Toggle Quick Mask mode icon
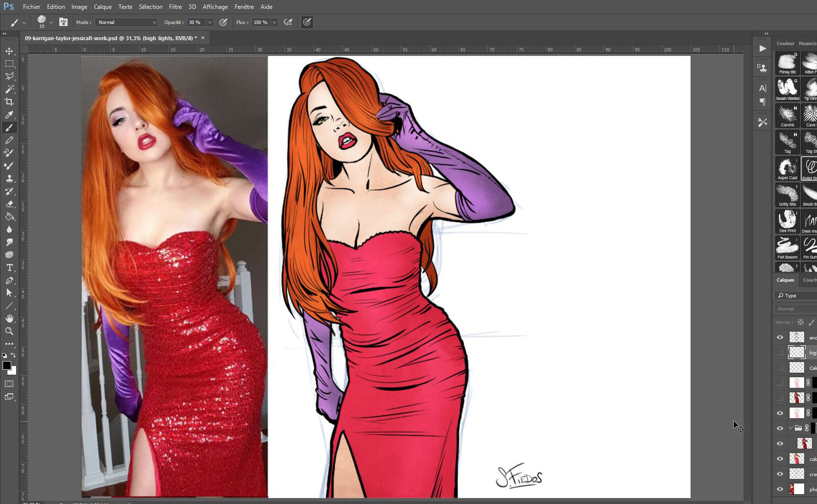 (x=9, y=383)
